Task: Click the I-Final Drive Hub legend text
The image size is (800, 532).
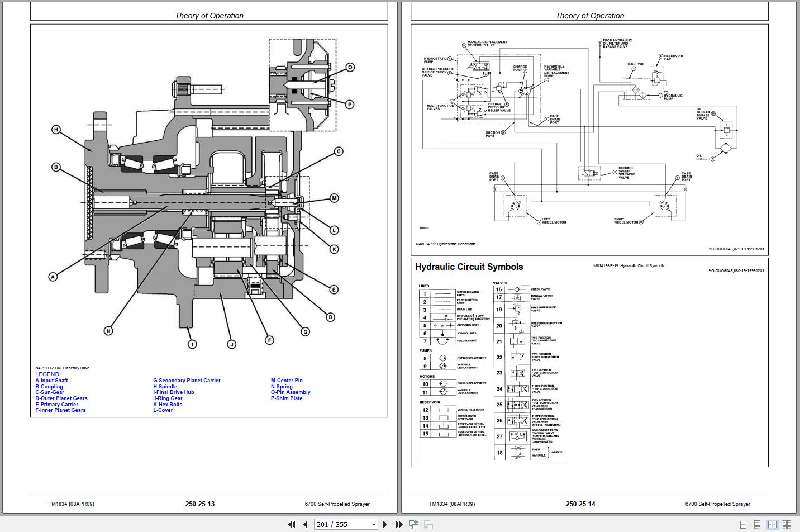Action: 174,392
